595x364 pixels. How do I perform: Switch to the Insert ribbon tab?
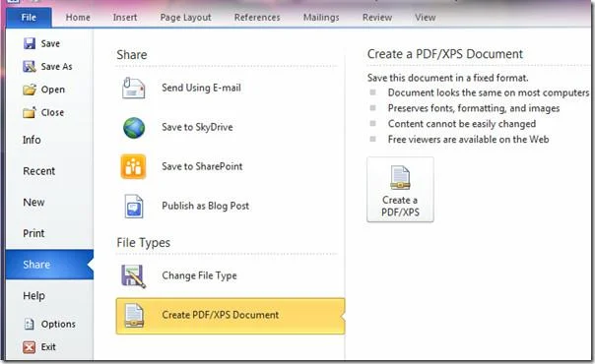point(125,18)
